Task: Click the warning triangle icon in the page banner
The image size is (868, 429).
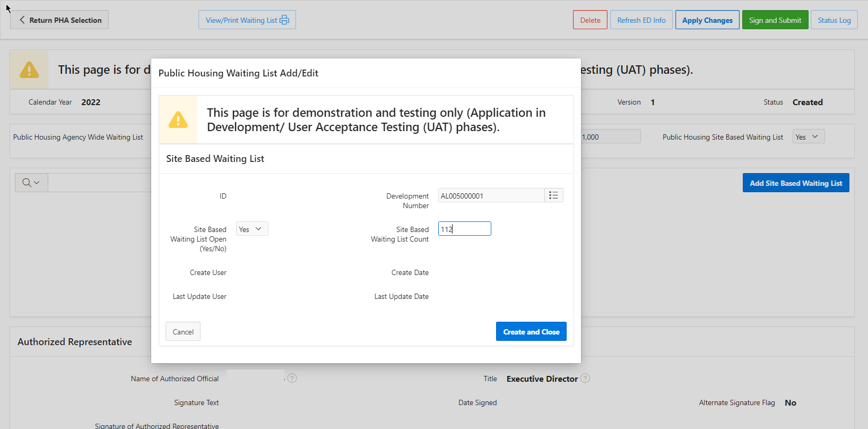Action: click(x=29, y=70)
